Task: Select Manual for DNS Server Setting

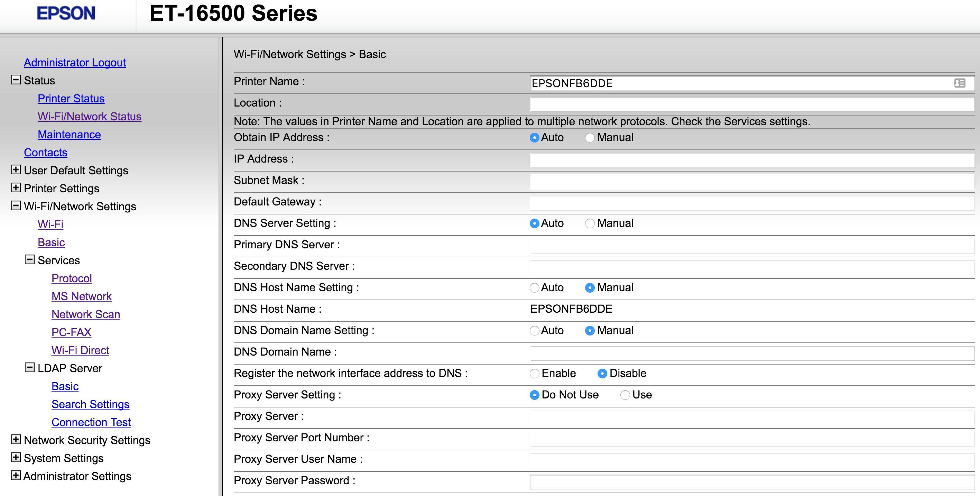Action: click(x=590, y=223)
